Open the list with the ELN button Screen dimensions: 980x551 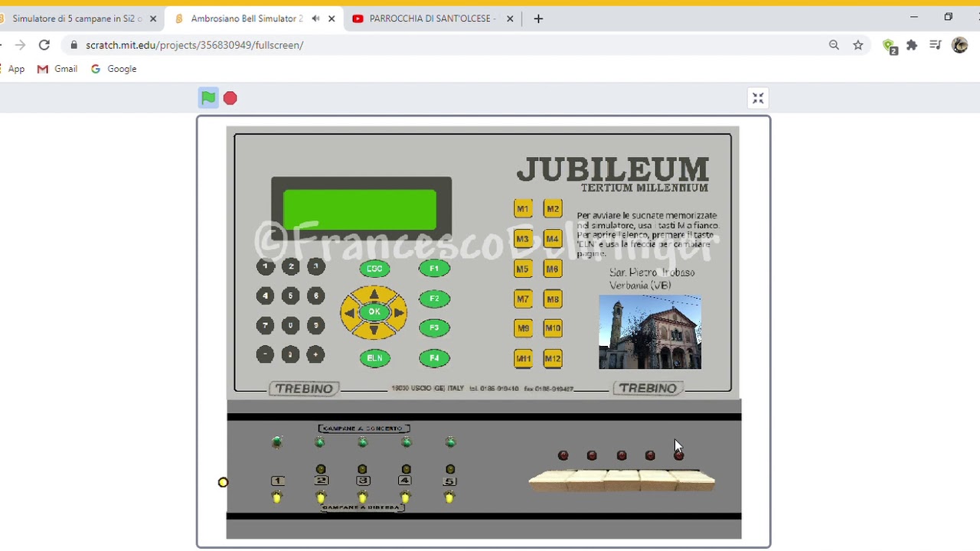[374, 357]
